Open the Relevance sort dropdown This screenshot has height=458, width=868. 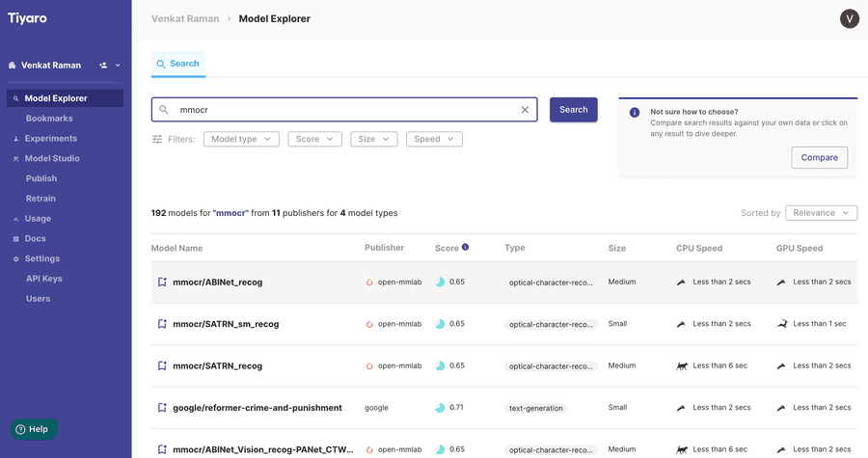(821, 213)
